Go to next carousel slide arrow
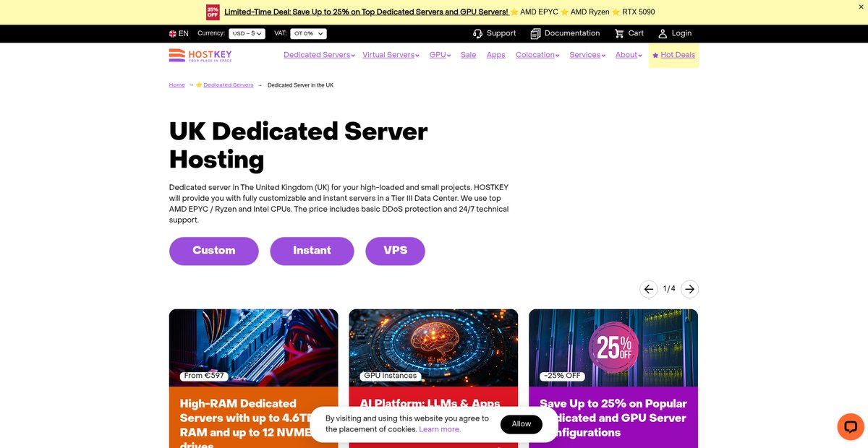The height and width of the screenshot is (448, 868). (x=690, y=289)
